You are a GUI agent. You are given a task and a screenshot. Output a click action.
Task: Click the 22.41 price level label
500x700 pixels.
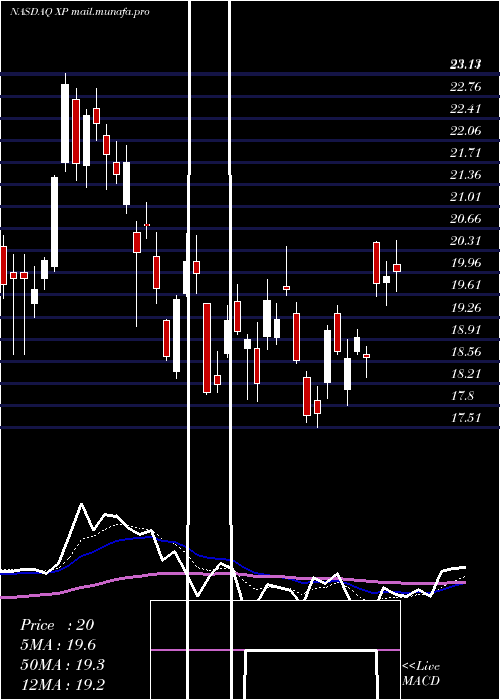point(465,108)
